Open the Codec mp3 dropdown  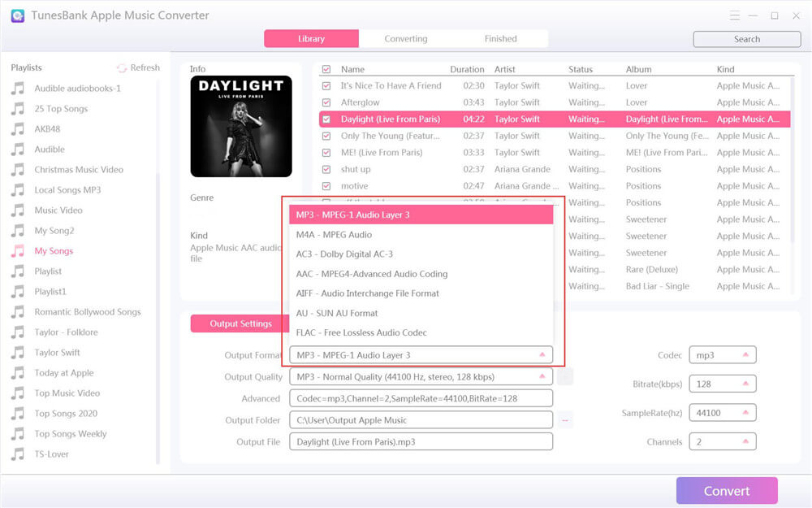723,355
